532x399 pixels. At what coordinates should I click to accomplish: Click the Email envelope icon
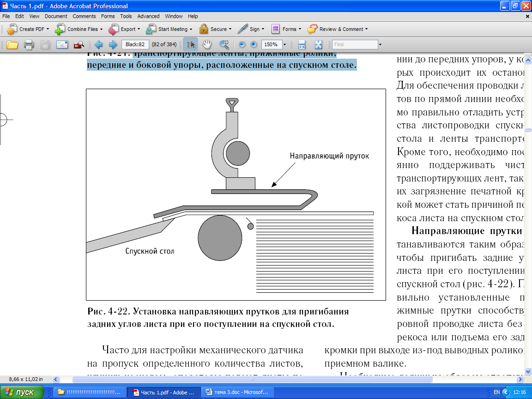[62, 44]
